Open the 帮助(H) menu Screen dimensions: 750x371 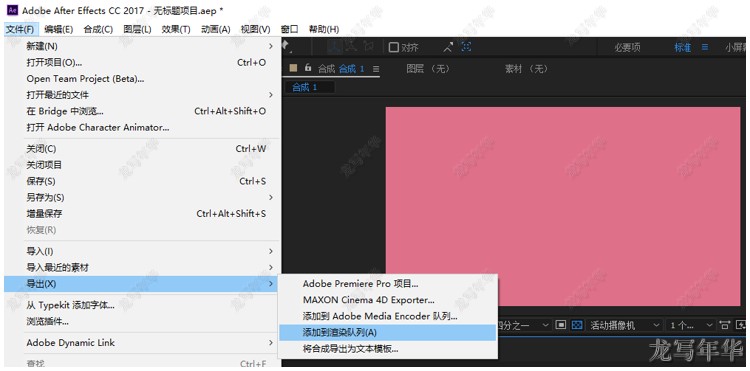point(324,29)
